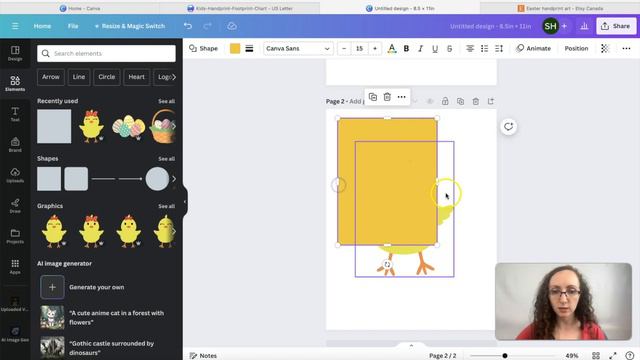This screenshot has width=640, height=360.
Task: Duplicate Page 2 from page header
Action: (x=460, y=101)
